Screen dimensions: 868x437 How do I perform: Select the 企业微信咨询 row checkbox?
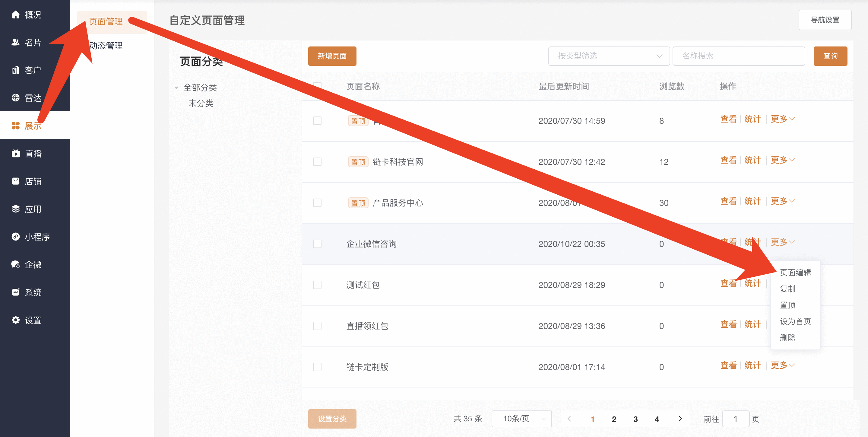[x=317, y=244]
